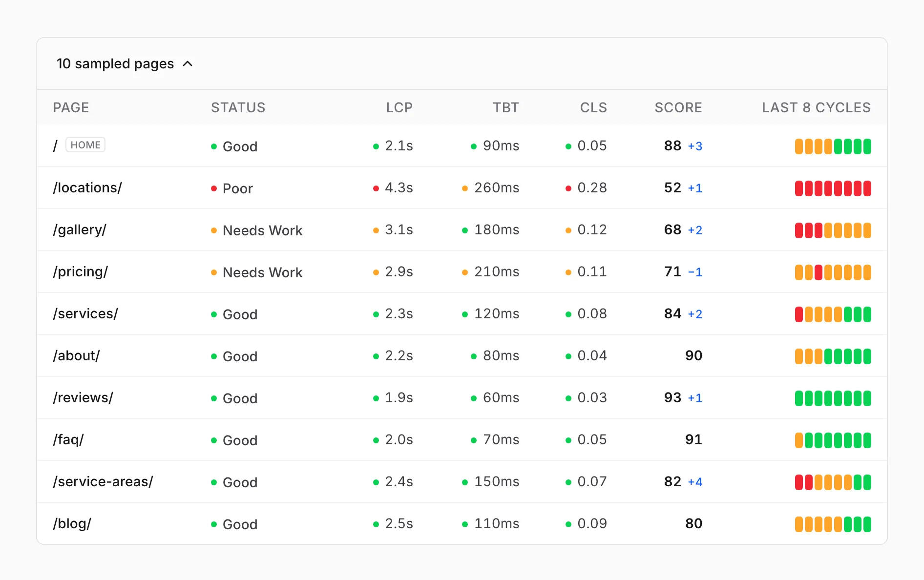Open the /pricing/ page row
Viewport: 924px width, 580px height.
[x=462, y=272]
